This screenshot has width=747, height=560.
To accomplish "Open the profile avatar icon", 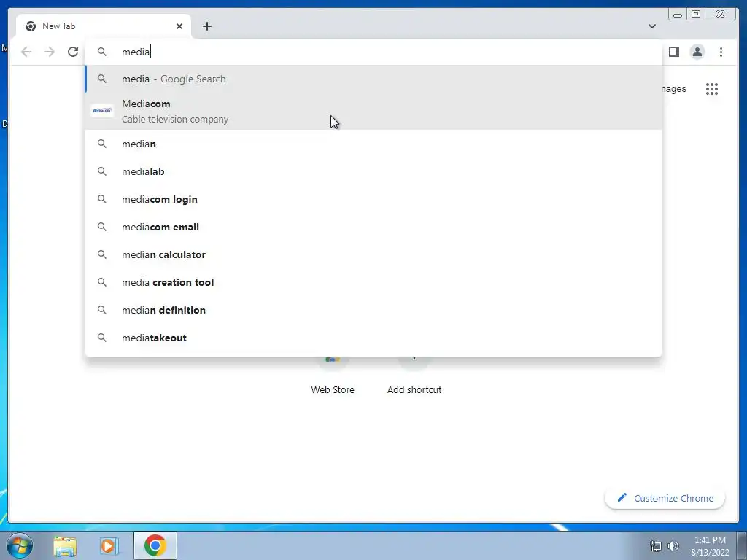I will [697, 52].
